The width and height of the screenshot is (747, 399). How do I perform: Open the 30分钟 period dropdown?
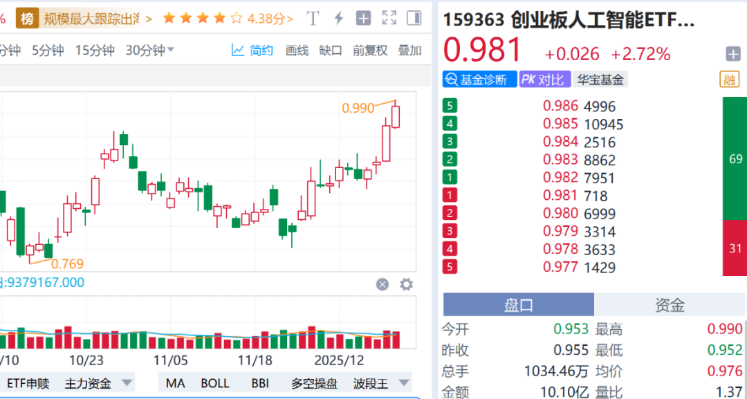[x=150, y=50]
